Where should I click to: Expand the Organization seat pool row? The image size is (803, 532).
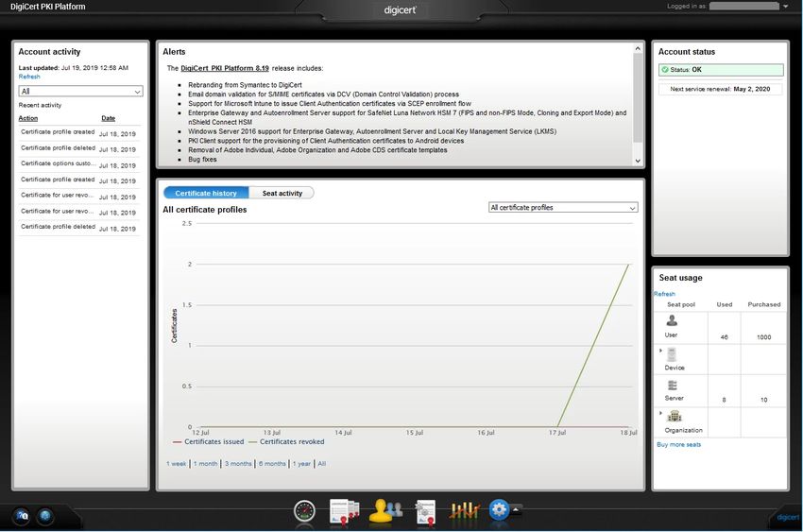point(660,413)
